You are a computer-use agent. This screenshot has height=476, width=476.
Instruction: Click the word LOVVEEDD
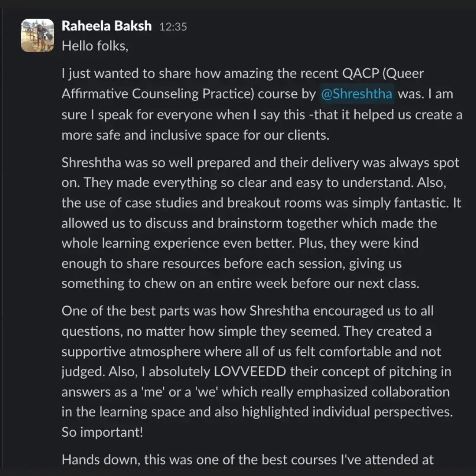click(250, 372)
